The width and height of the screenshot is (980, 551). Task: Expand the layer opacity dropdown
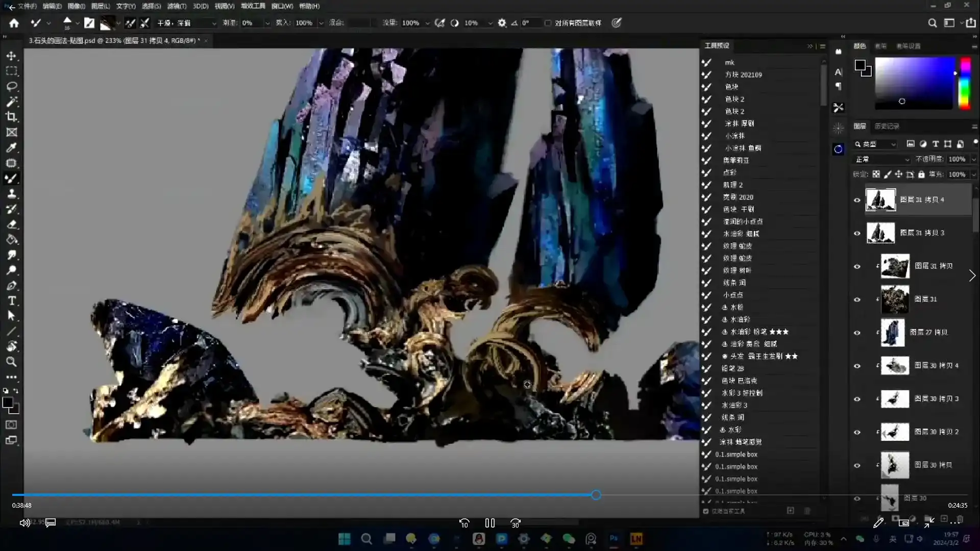[973, 159]
